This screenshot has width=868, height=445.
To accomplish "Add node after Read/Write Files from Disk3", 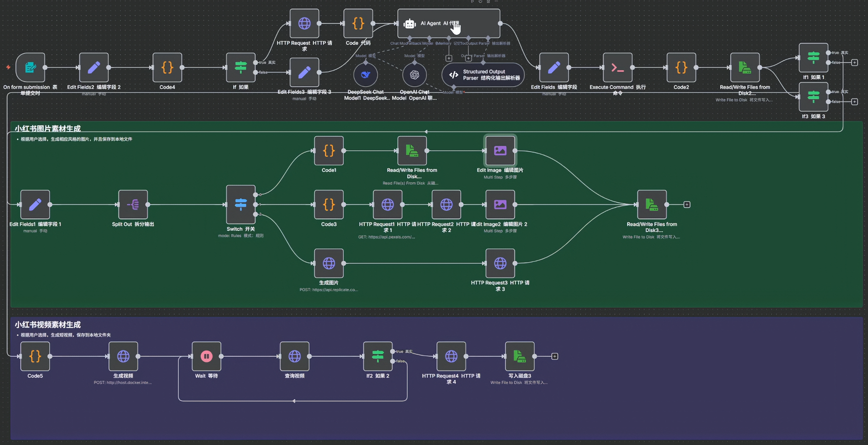I will click(x=687, y=205).
